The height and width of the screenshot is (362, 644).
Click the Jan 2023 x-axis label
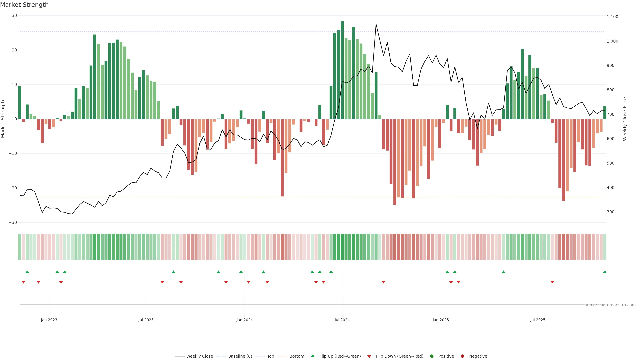(x=49, y=320)
